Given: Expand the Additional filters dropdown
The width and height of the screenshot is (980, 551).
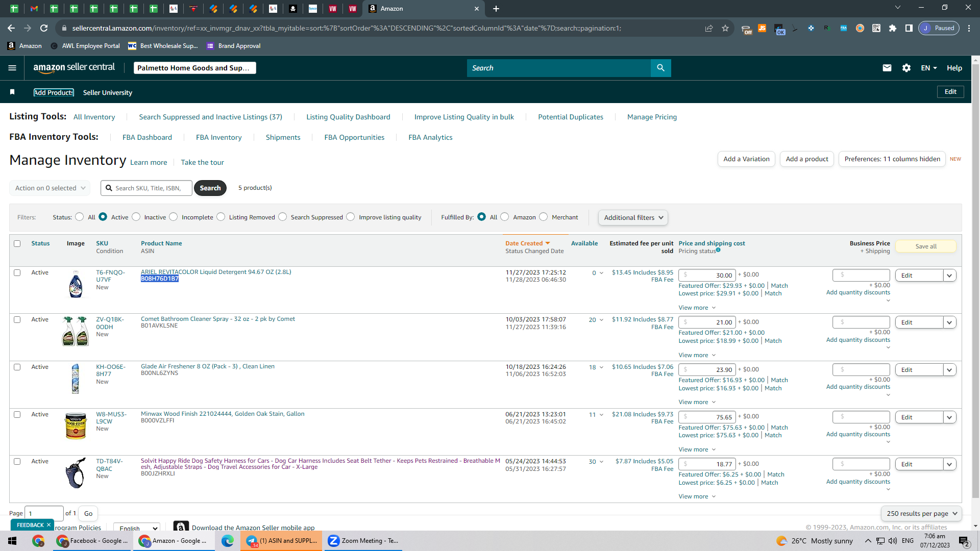Looking at the screenshot, I should (x=633, y=217).
